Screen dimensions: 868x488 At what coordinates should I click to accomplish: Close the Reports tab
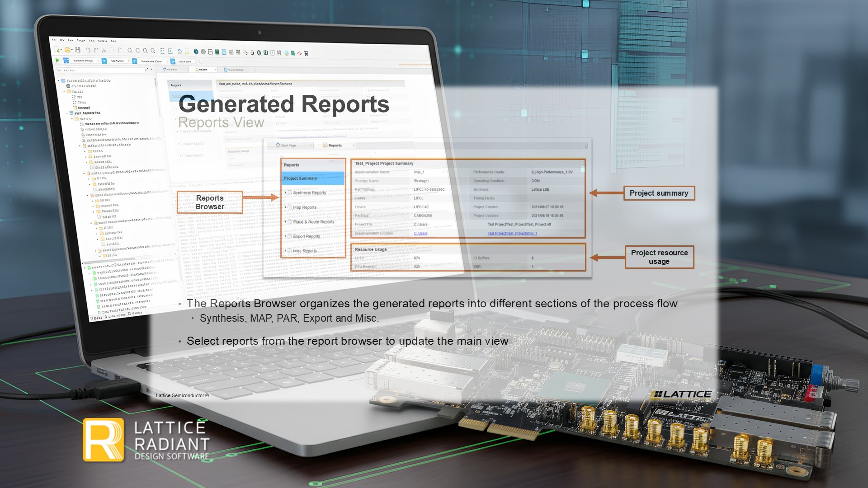coord(354,145)
